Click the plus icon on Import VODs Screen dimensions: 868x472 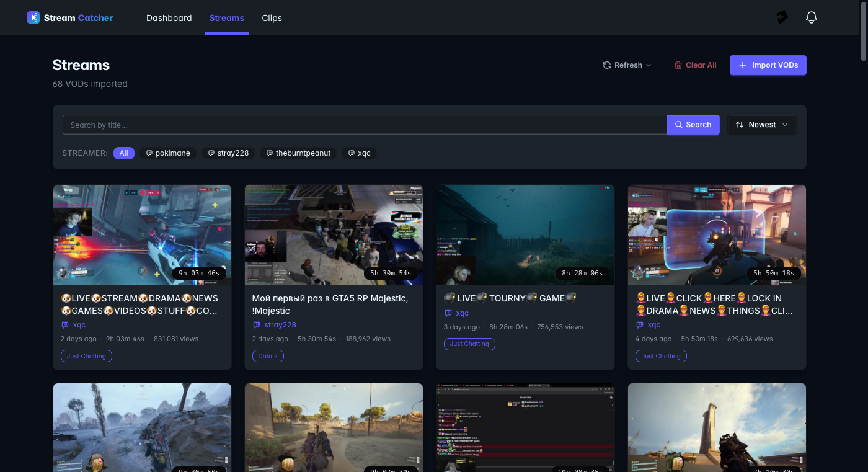[x=743, y=65]
